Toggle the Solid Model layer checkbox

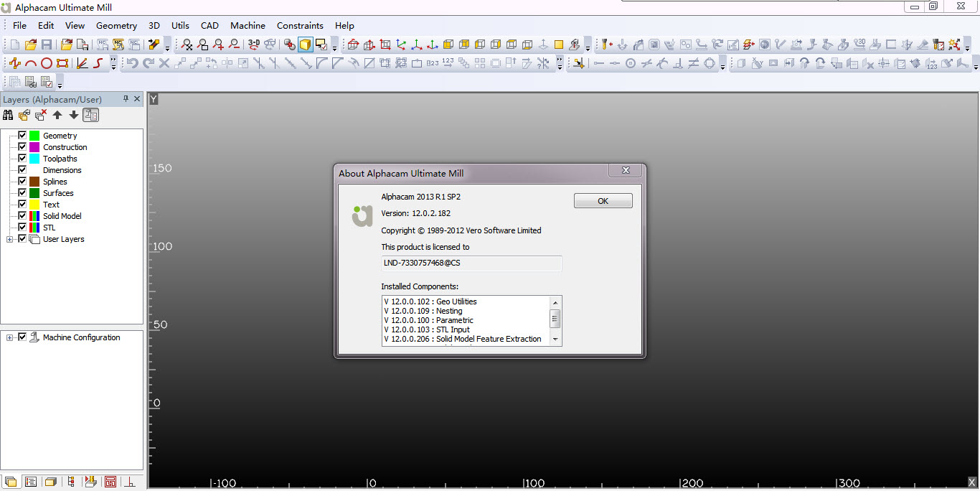[x=22, y=215]
